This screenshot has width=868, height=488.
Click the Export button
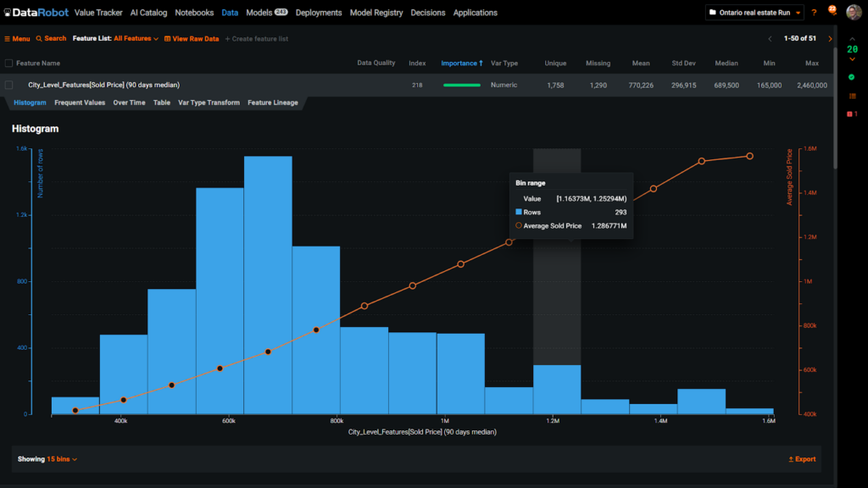[x=800, y=458]
